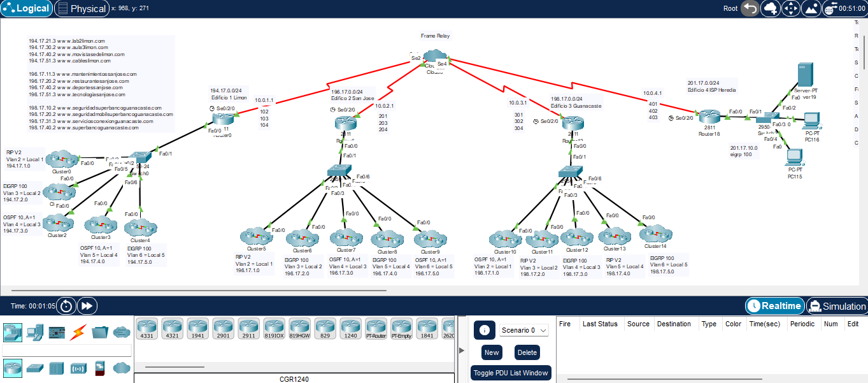
Task: Pick the 829 router model
Action: pos(325,328)
